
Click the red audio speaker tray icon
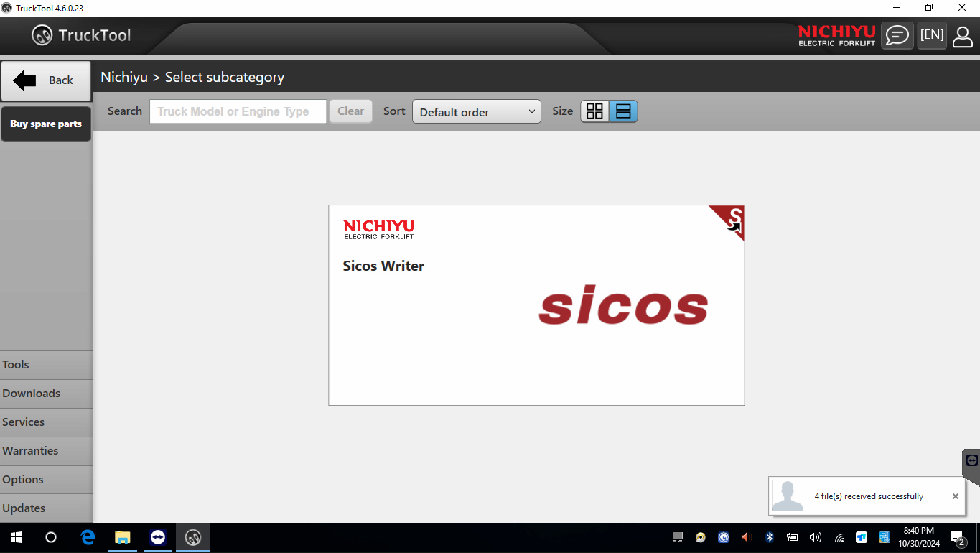click(747, 537)
